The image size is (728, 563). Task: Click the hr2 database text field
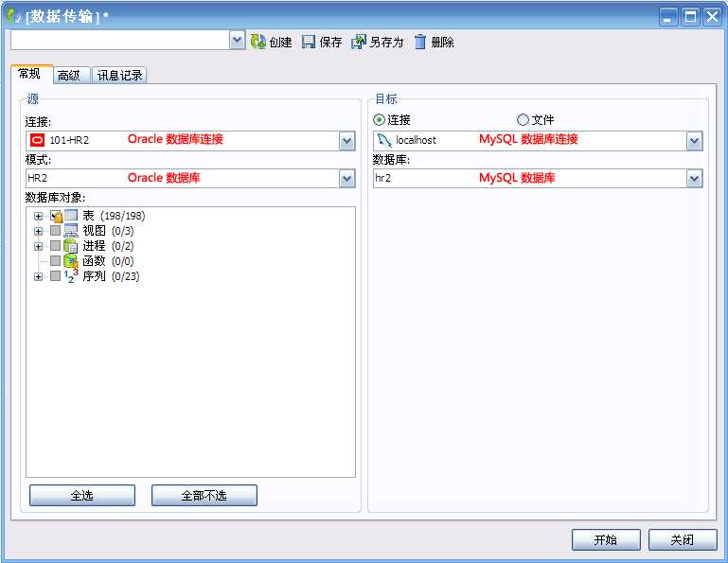click(x=530, y=179)
